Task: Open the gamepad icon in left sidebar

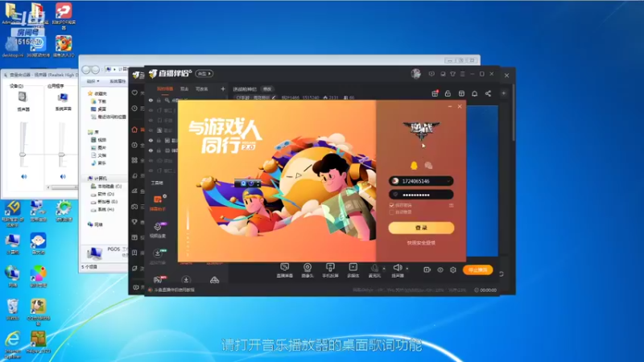Action: (x=134, y=207)
